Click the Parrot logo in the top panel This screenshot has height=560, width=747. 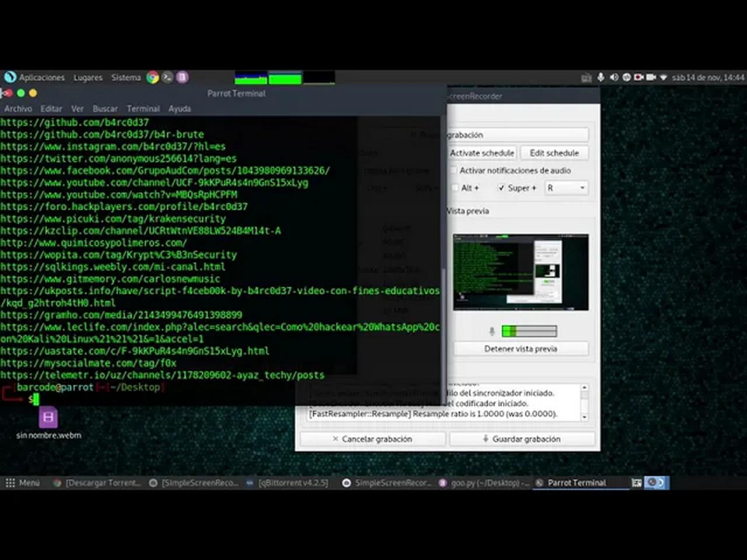click(x=9, y=77)
